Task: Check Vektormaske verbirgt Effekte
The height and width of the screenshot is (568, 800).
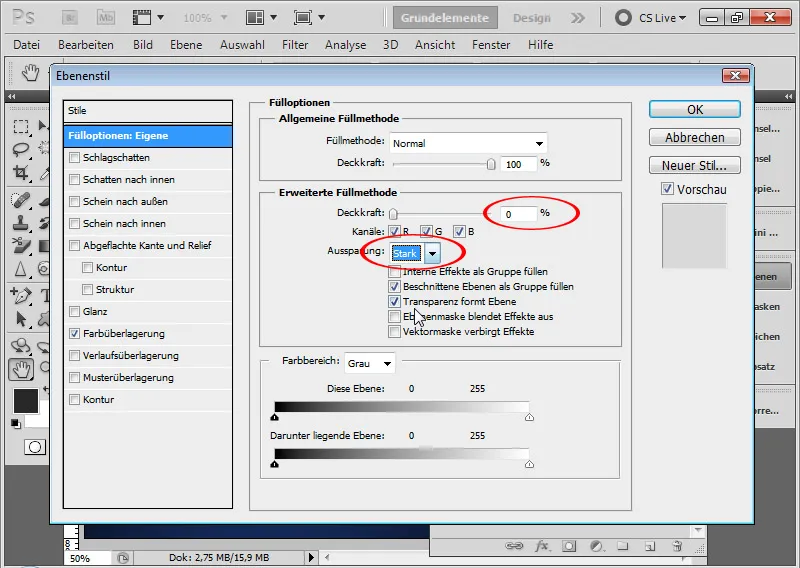Action: pos(394,332)
